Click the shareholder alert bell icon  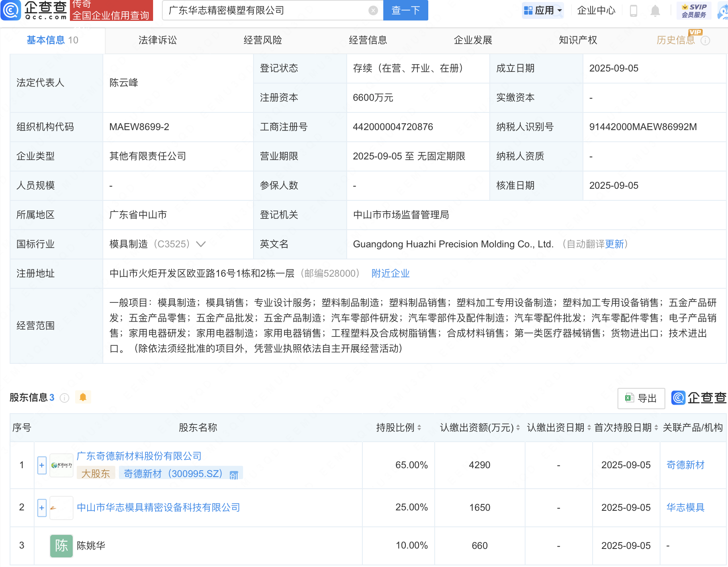(x=83, y=398)
